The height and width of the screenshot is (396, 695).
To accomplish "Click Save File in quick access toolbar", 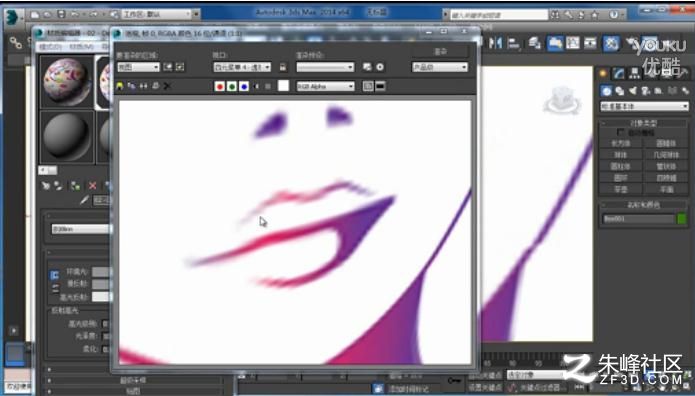I will (61, 14).
